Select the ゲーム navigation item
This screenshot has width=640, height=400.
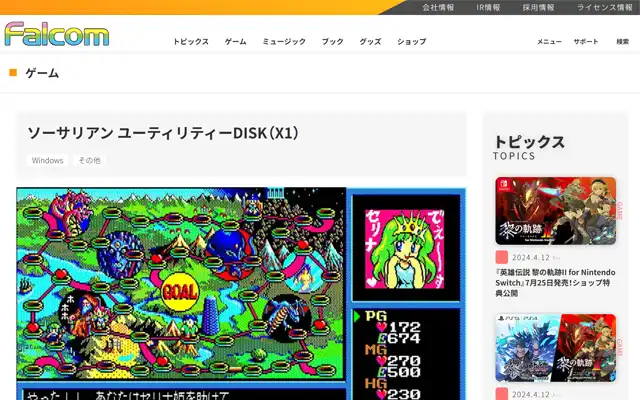236,42
